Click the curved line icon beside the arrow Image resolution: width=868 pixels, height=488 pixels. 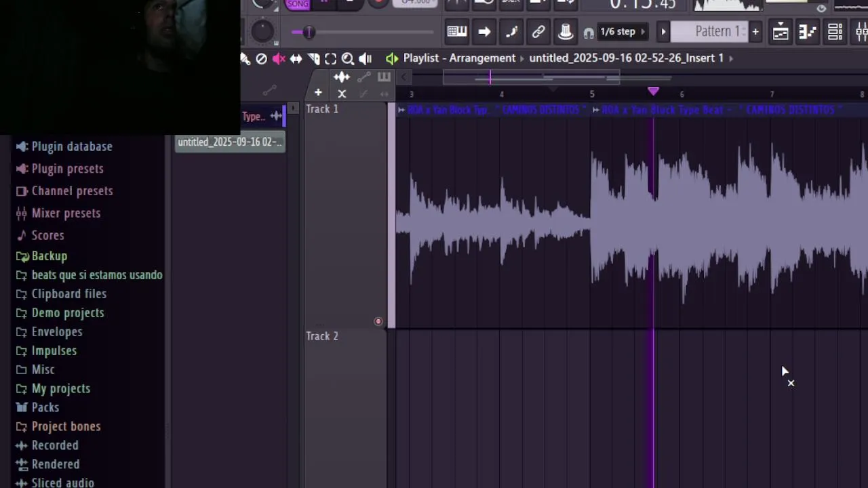[511, 31]
